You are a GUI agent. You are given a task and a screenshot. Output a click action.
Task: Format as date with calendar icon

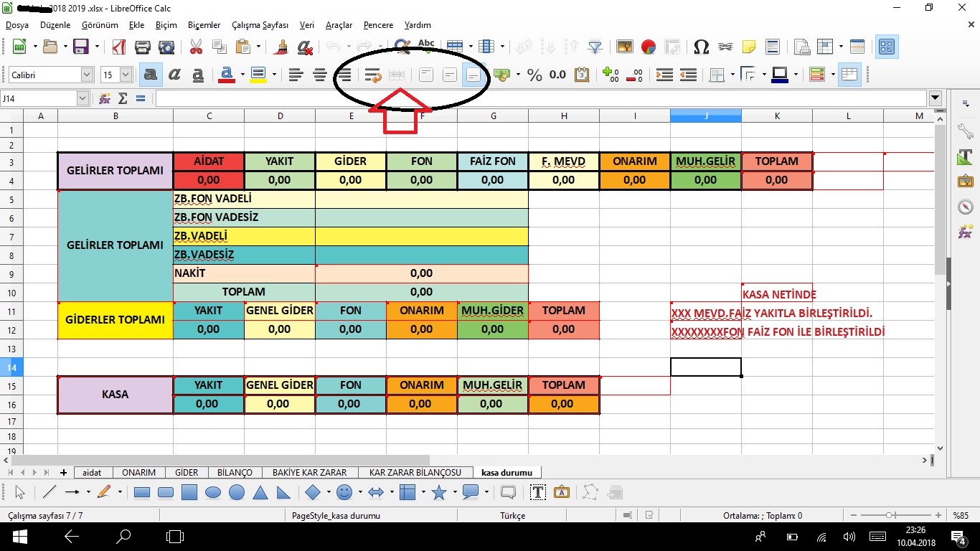pyautogui.click(x=582, y=75)
